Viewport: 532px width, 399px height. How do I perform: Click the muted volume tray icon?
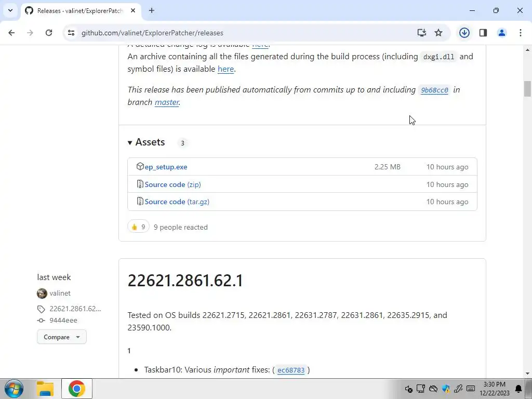(408, 389)
